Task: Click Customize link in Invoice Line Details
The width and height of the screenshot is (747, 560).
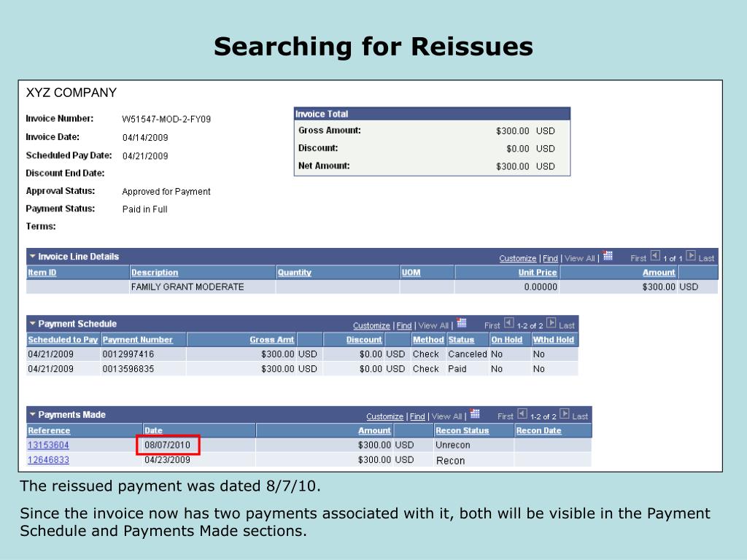Action: tap(517, 258)
